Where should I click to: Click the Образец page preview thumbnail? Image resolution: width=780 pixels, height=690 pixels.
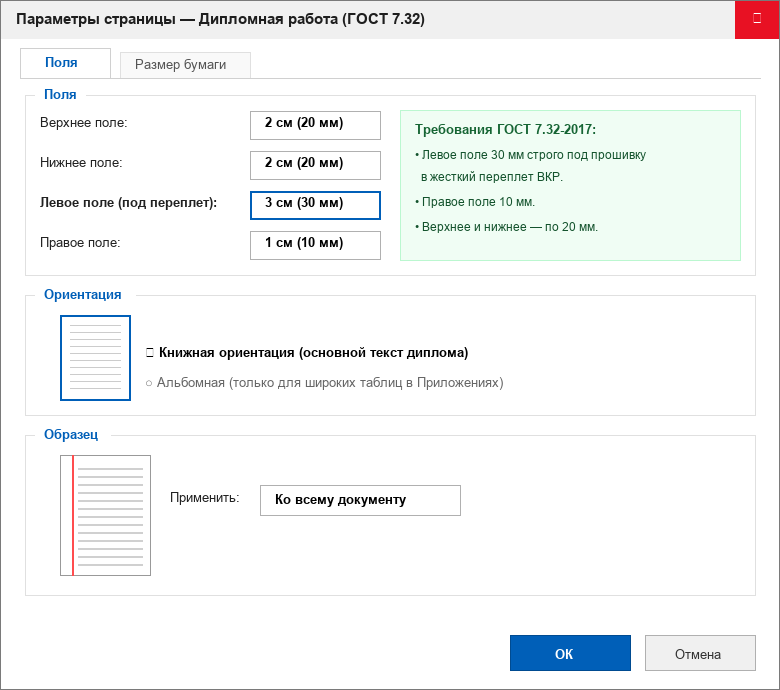pos(105,515)
